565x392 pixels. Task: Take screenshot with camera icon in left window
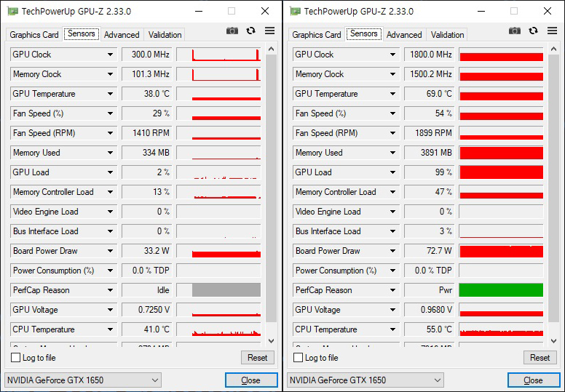point(232,31)
